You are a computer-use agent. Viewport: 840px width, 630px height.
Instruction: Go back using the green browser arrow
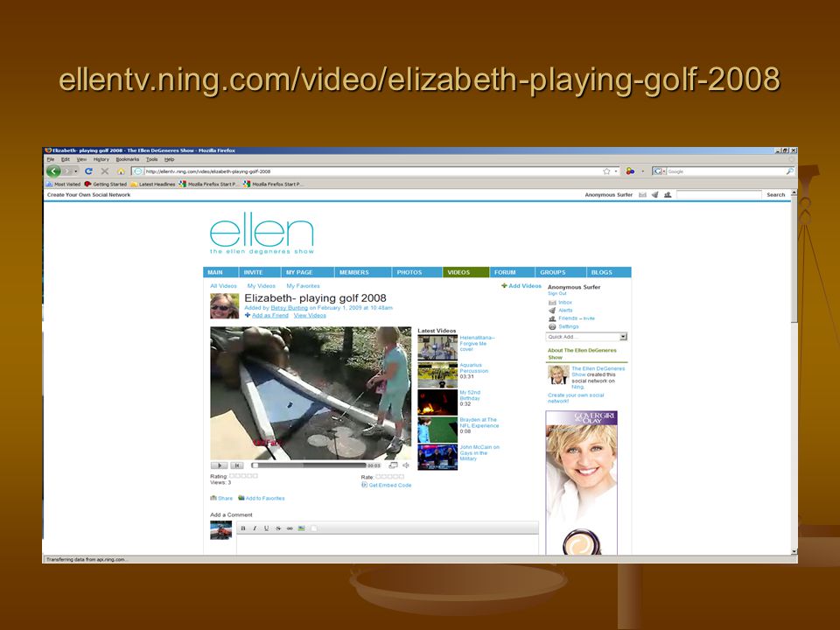click(53, 171)
